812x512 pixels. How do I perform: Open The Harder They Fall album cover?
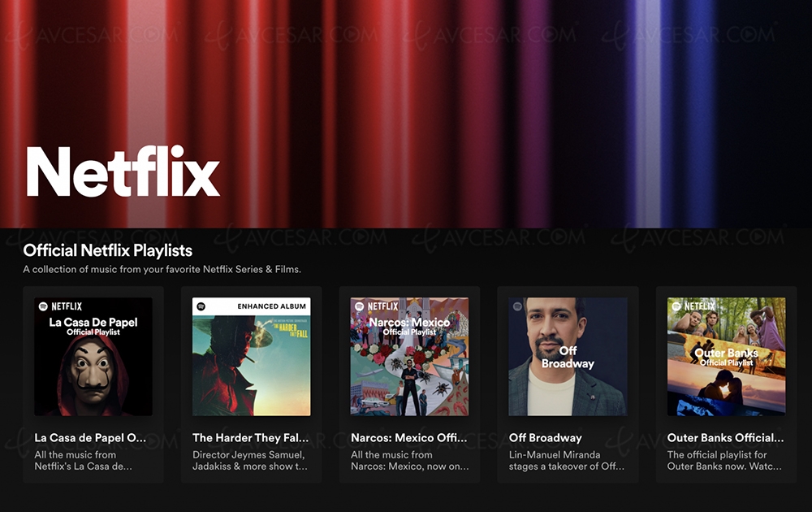click(251, 357)
